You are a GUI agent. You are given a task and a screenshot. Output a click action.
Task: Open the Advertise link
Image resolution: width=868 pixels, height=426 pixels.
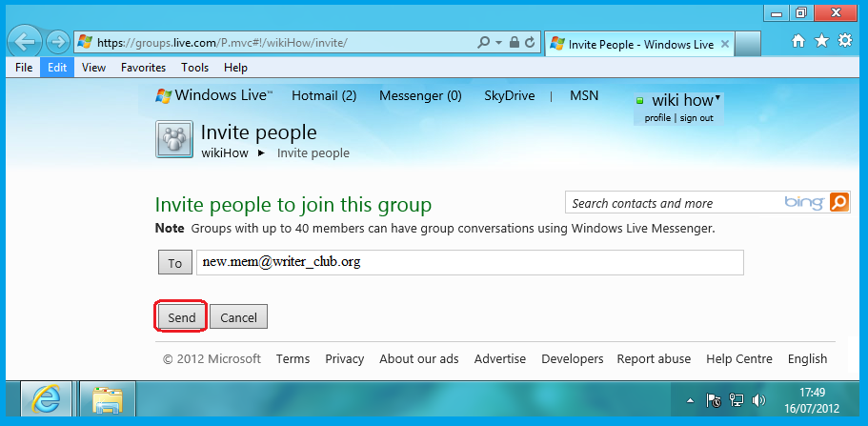click(x=500, y=359)
